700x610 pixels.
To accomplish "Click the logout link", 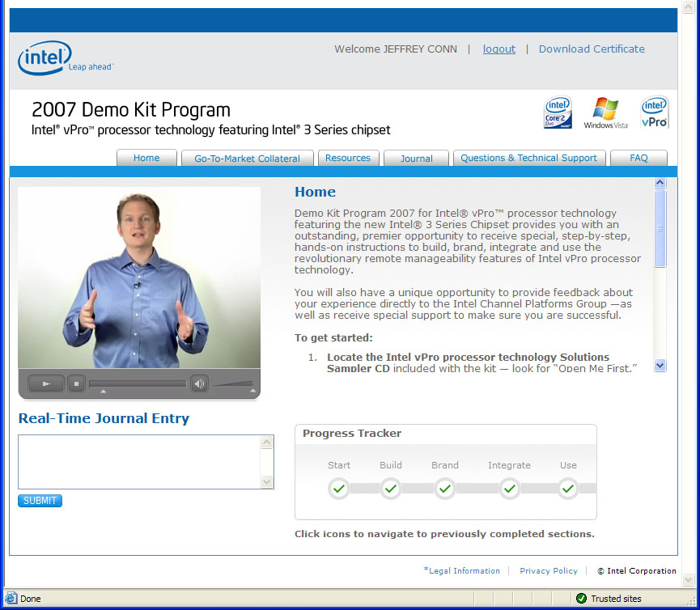I will [499, 49].
